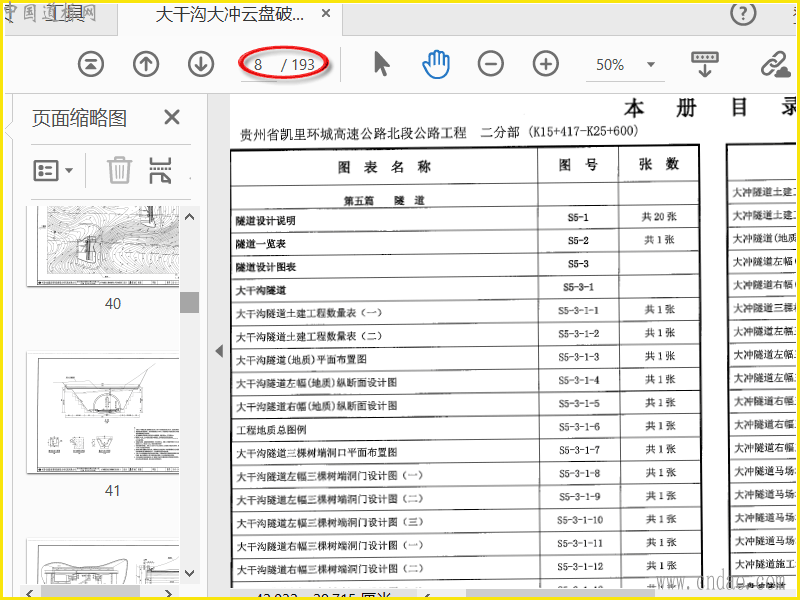Screen dimensions: 800x600
Task: Edit the current page number field
Action: (x=258, y=65)
